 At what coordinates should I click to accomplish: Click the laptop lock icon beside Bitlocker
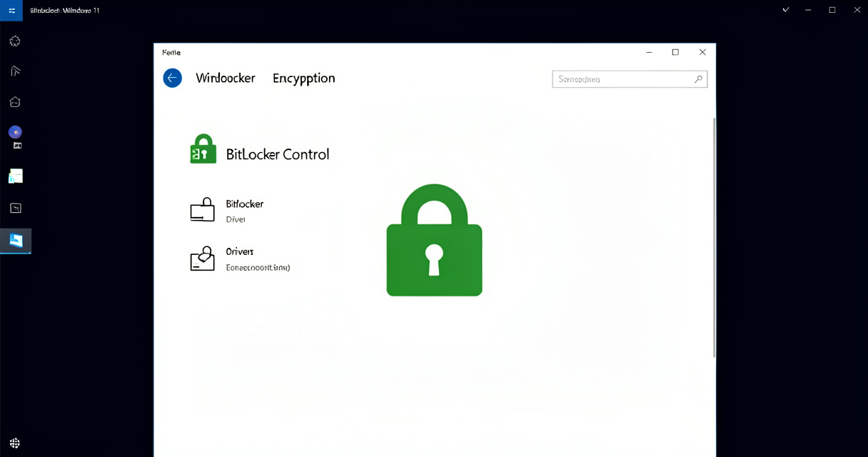(202, 210)
